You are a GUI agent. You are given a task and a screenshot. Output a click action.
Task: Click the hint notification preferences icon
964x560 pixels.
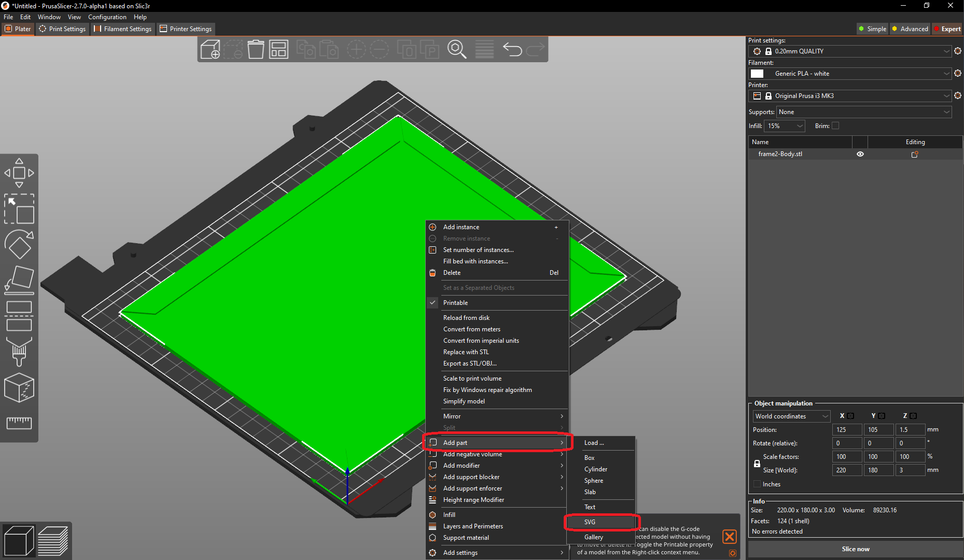coord(732,553)
